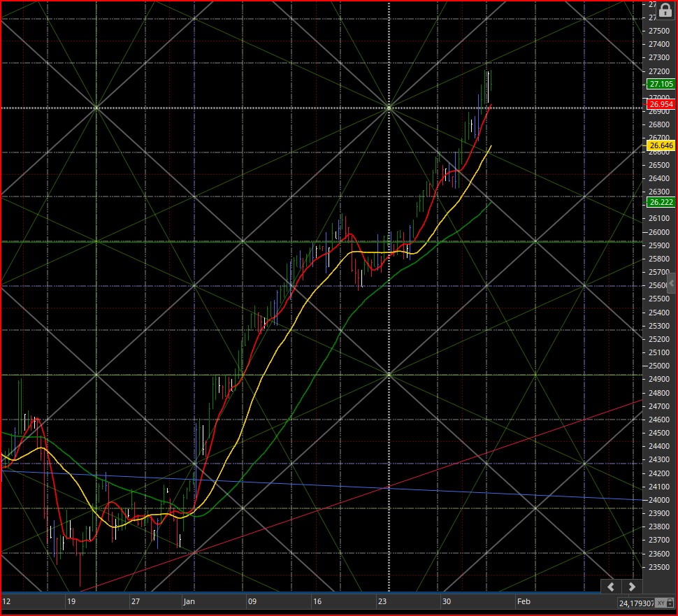Viewport: 678px width, 616px height.
Task: Click the 12 date label on time axis
Action: coord(6,601)
